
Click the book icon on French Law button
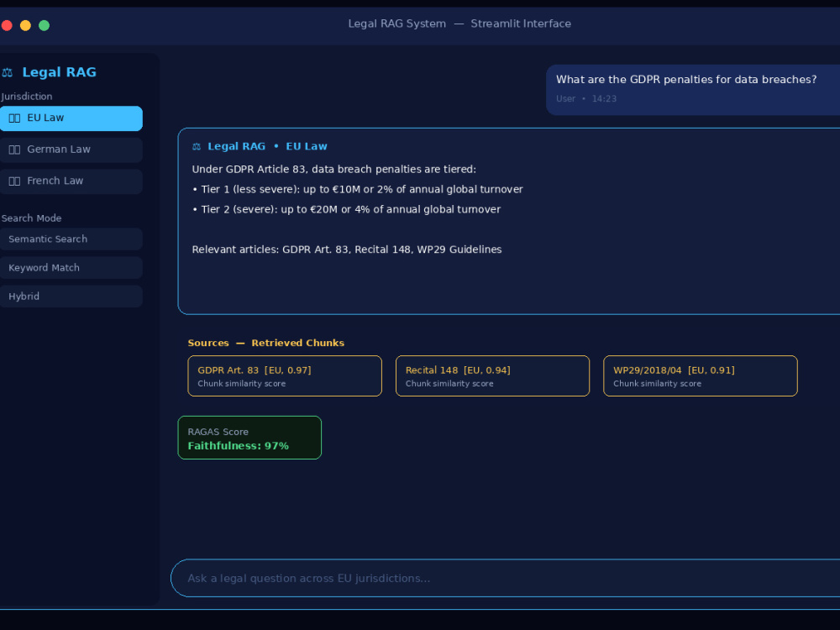click(14, 181)
